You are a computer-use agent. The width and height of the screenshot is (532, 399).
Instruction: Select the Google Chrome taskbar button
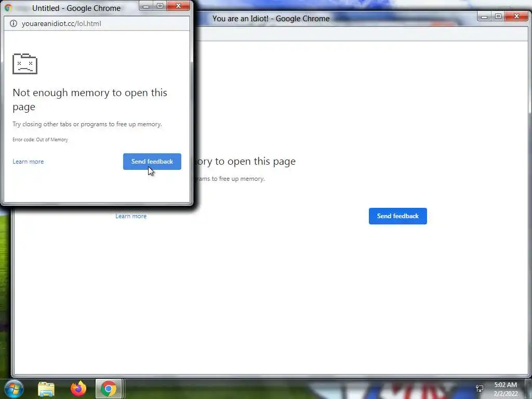click(108, 389)
